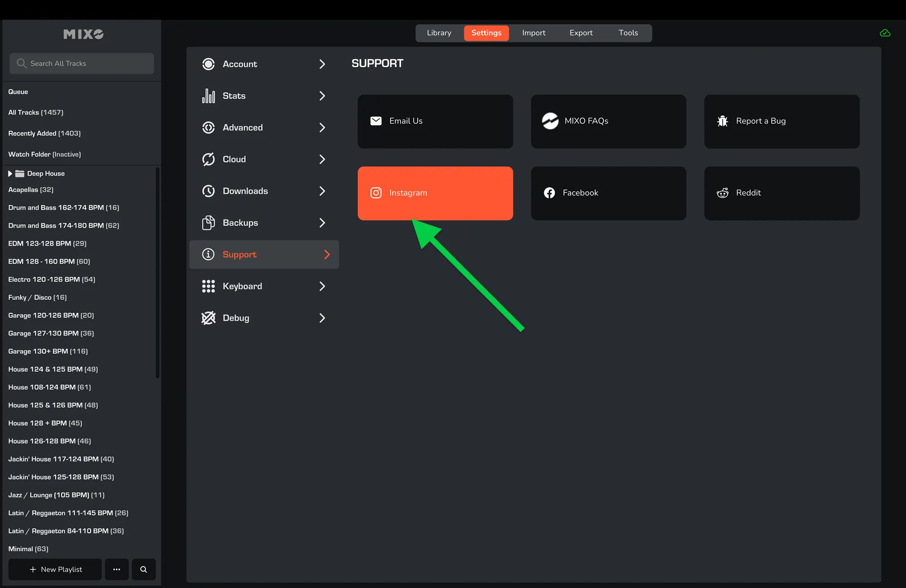This screenshot has width=906, height=588.
Task: Switch to the Library tab
Action: [x=439, y=33]
